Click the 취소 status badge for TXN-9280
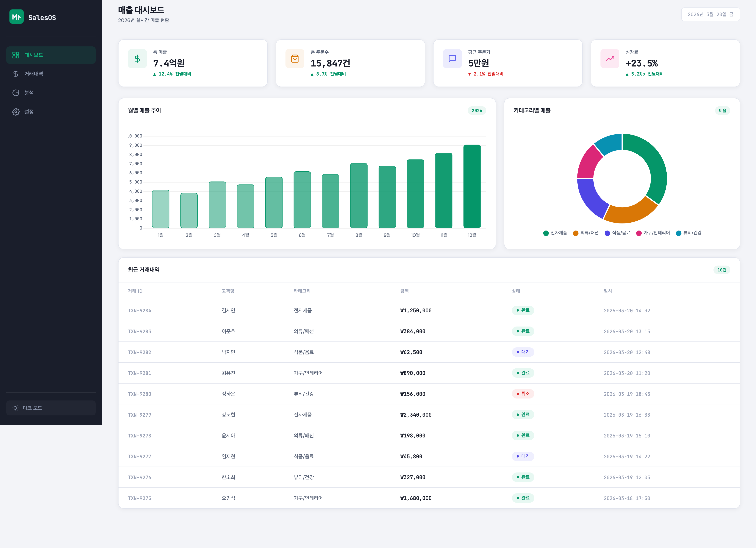Screen dimensions: 756x548 pyautogui.click(x=523, y=394)
